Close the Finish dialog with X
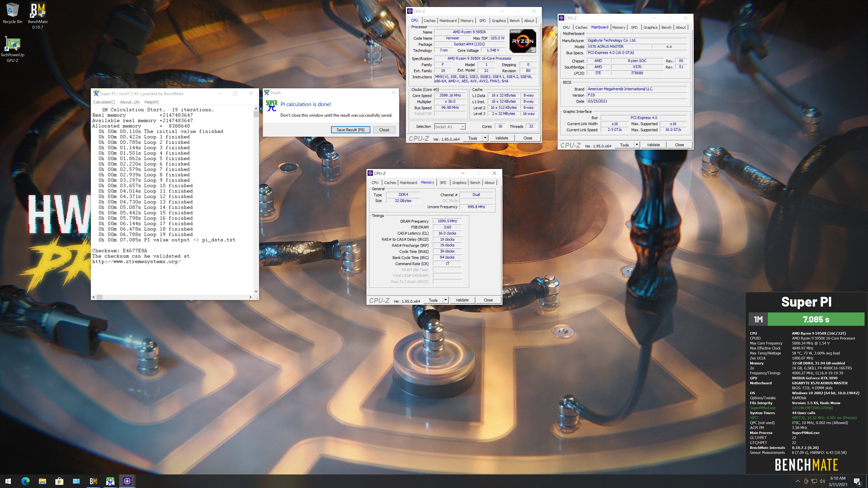The height and width of the screenshot is (488, 868). [393, 93]
